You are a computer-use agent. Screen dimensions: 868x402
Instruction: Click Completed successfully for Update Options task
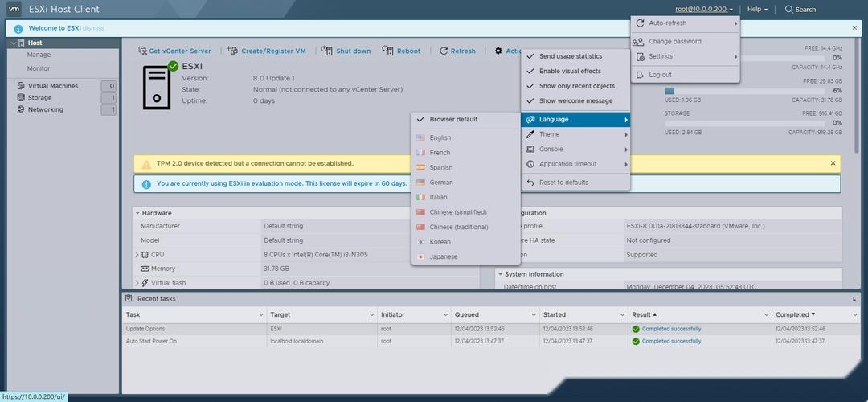coord(671,329)
